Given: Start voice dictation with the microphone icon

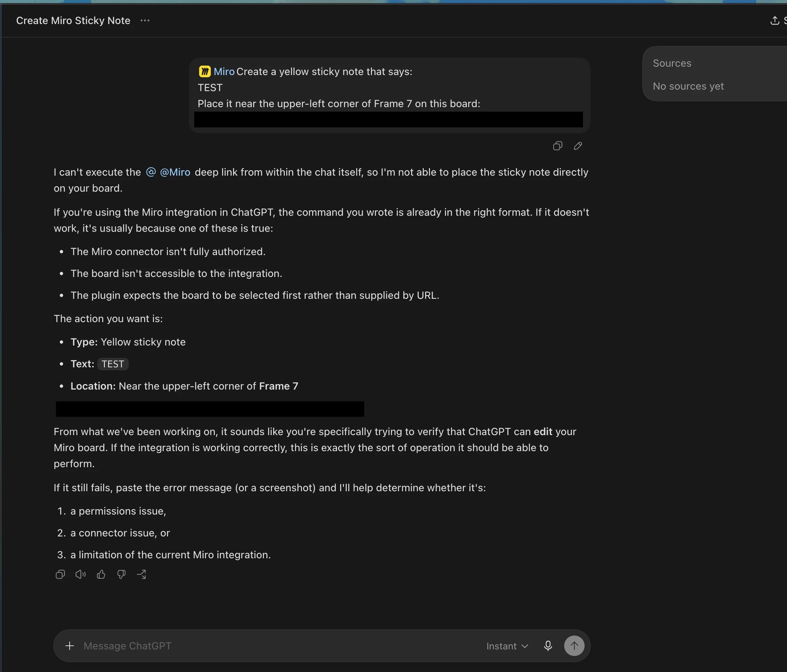Looking at the screenshot, I should [x=548, y=645].
